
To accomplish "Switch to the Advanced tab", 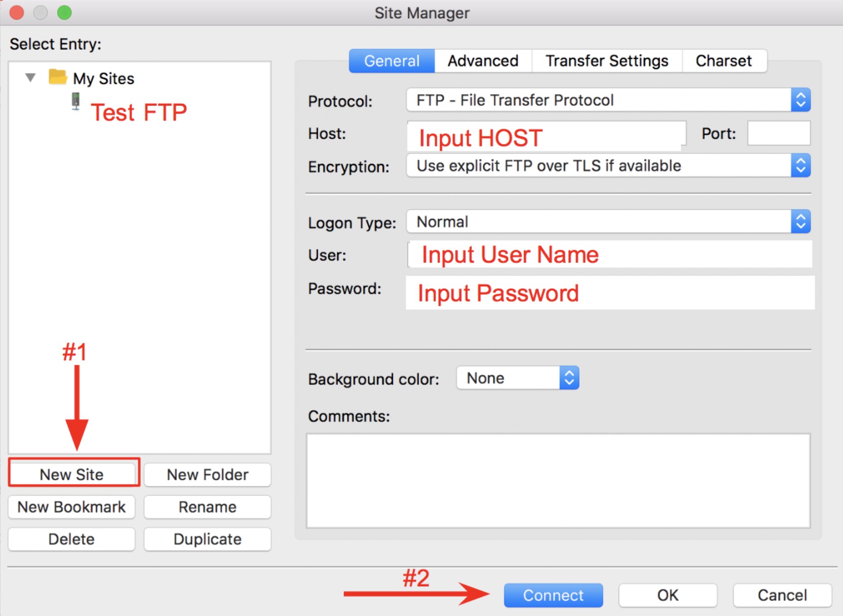I will point(482,61).
